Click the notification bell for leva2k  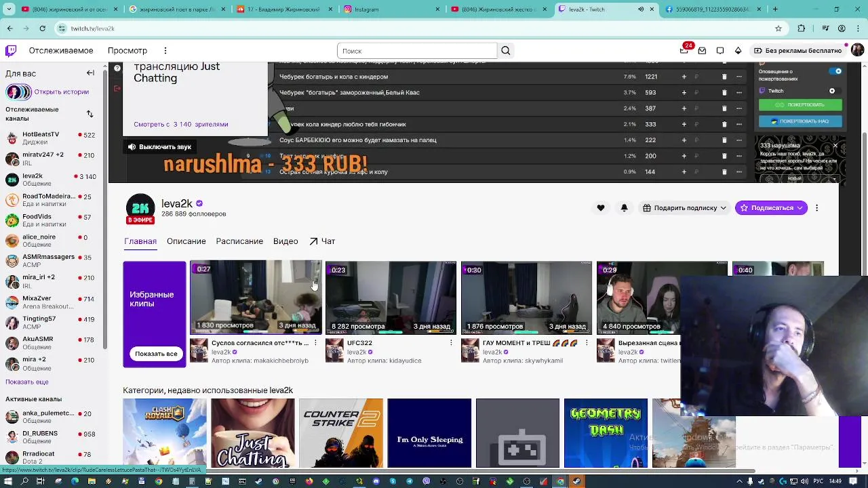624,208
